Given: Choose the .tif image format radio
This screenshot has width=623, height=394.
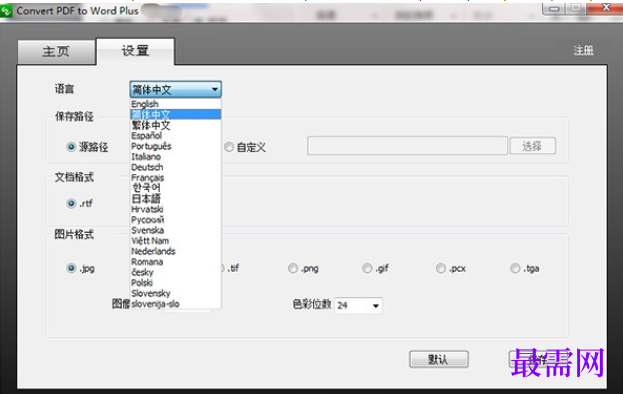Looking at the screenshot, I should (229, 268).
